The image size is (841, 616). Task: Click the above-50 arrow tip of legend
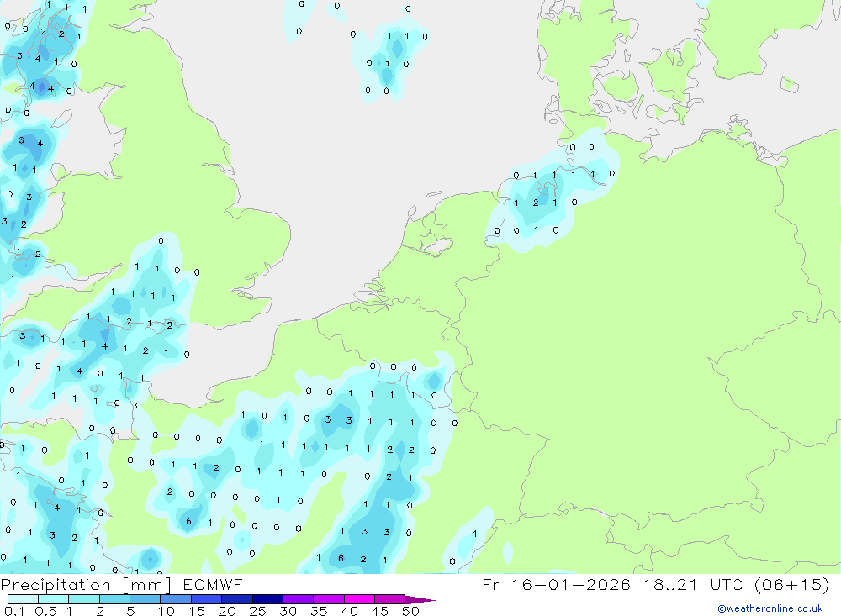coord(420,600)
